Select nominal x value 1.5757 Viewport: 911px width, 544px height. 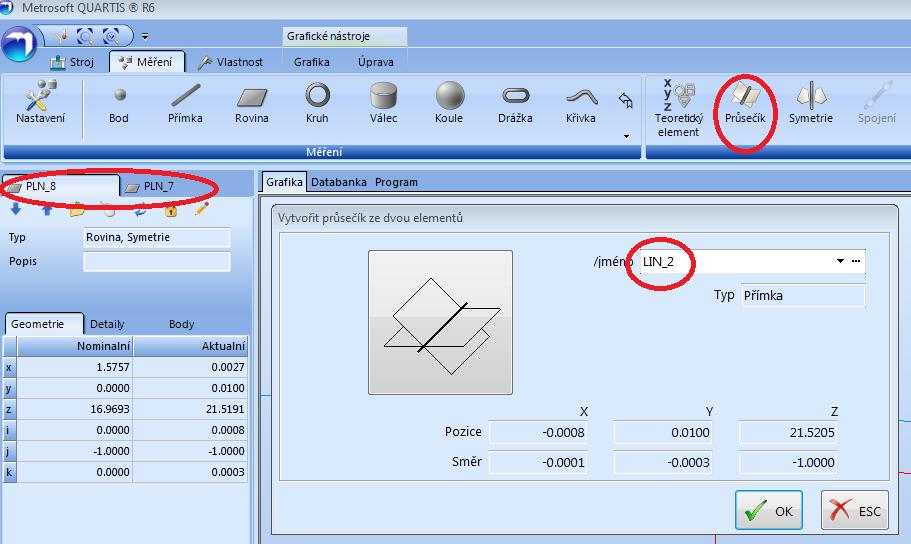75,367
